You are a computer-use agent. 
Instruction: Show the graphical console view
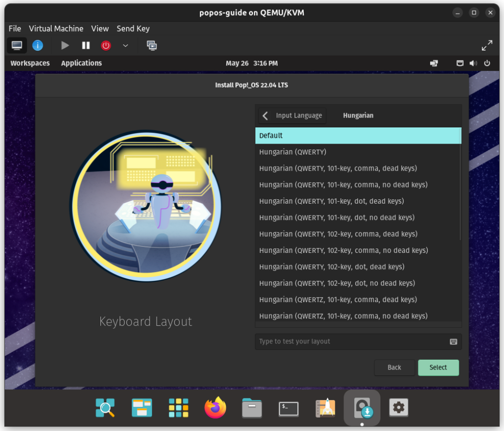(17, 45)
